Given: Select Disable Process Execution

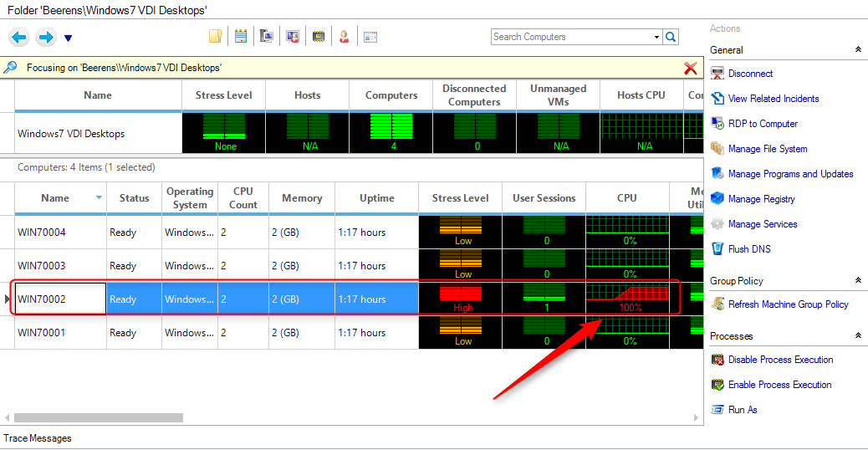Looking at the screenshot, I should click(780, 360).
